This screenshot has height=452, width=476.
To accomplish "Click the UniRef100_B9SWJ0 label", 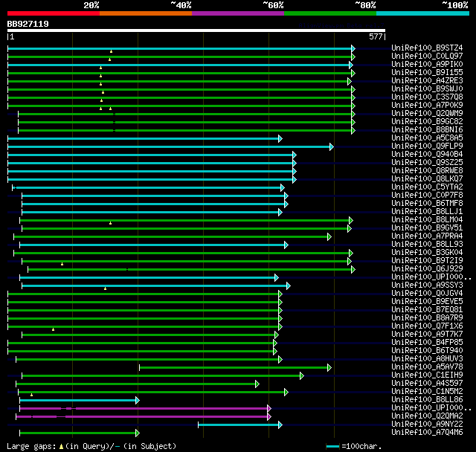I will (x=427, y=89).
